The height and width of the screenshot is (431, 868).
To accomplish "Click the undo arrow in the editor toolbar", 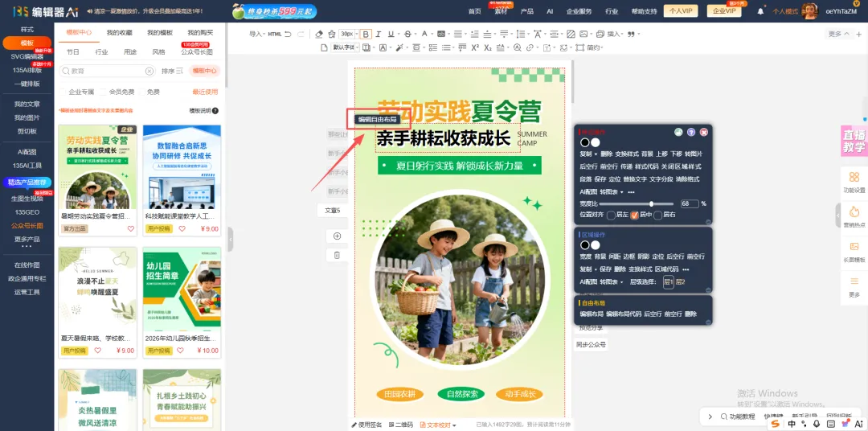I will pos(288,35).
